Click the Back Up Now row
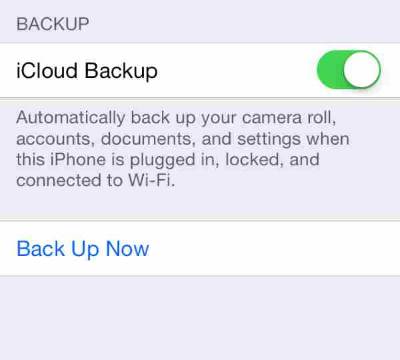The height and width of the screenshot is (360, 400). [x=200, y=248]
